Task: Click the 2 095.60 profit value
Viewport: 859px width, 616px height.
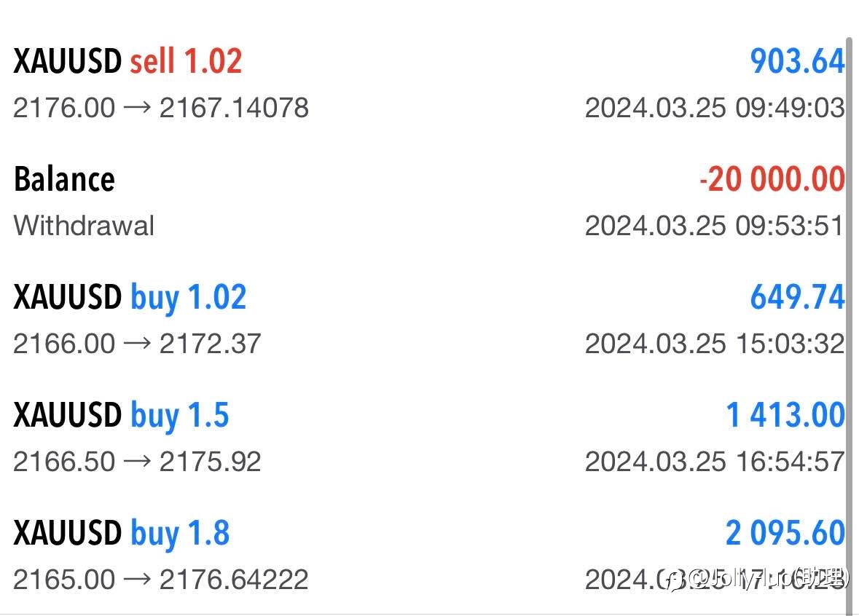Action: point(785,533)
